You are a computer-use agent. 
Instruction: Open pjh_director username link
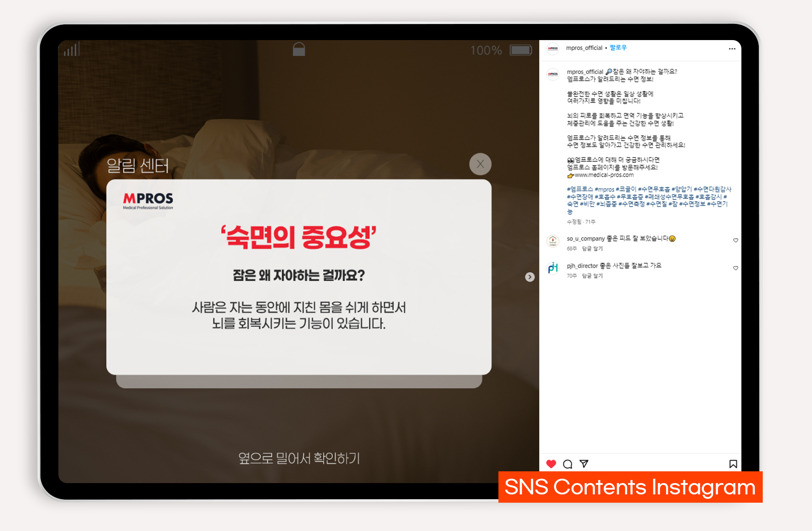[582, 266]
